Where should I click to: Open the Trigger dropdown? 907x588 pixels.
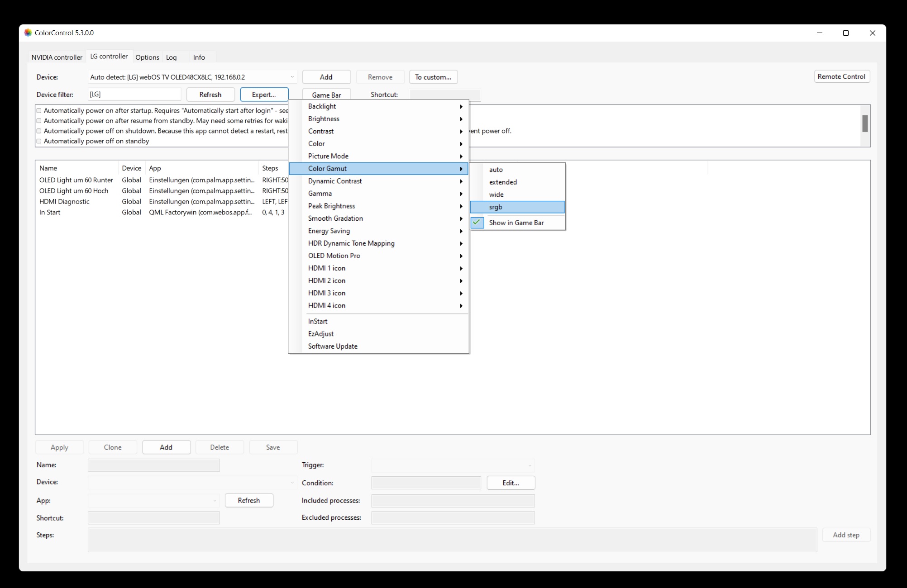[453, 465]
